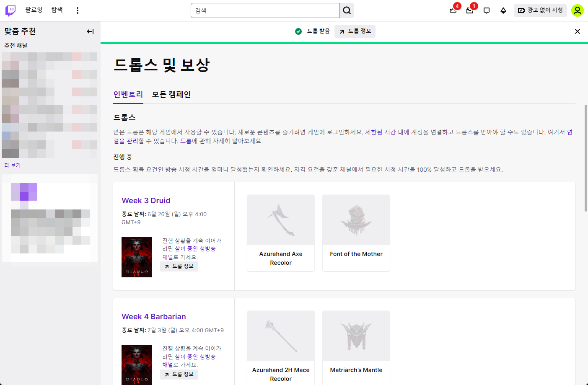Focus the 검색 input field

click(x=265, y=10)
